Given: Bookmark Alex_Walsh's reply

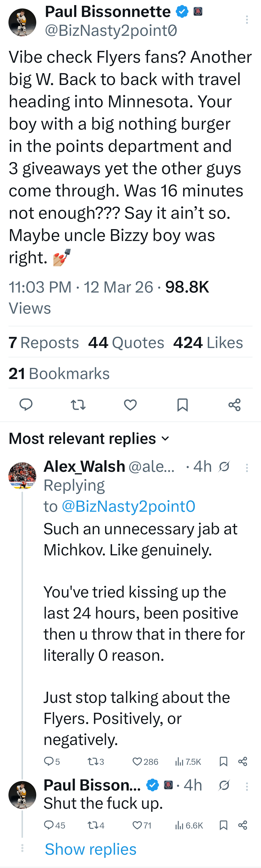Looking at the screenshot, I should (x=223, y=762).
